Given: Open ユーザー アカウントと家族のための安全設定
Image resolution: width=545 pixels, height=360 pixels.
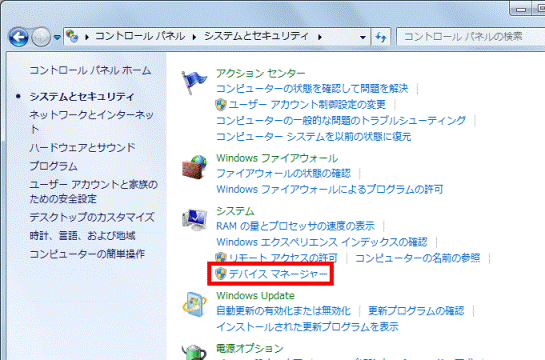Looking at the screenshot, I should pos(93,191).
